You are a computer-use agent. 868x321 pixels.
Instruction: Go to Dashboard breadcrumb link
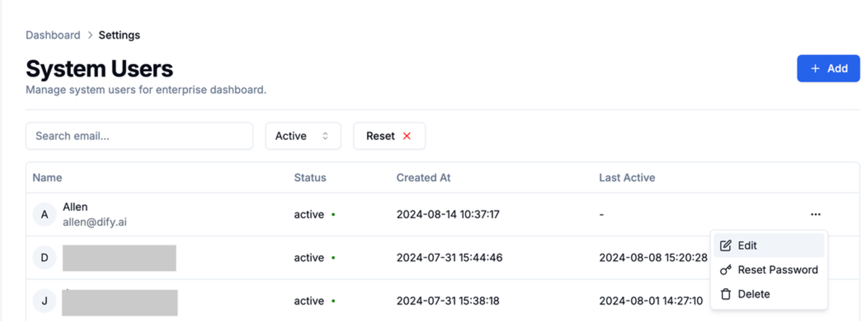pos(53,35)
